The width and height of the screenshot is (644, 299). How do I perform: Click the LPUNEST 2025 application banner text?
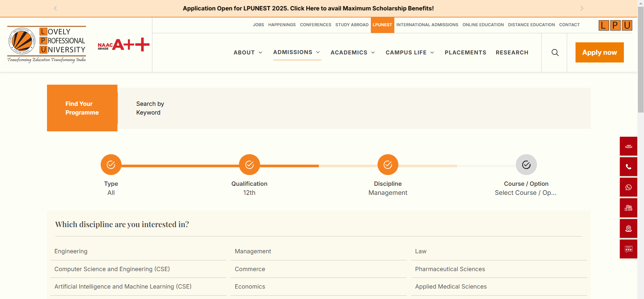[x=308, y=8]
